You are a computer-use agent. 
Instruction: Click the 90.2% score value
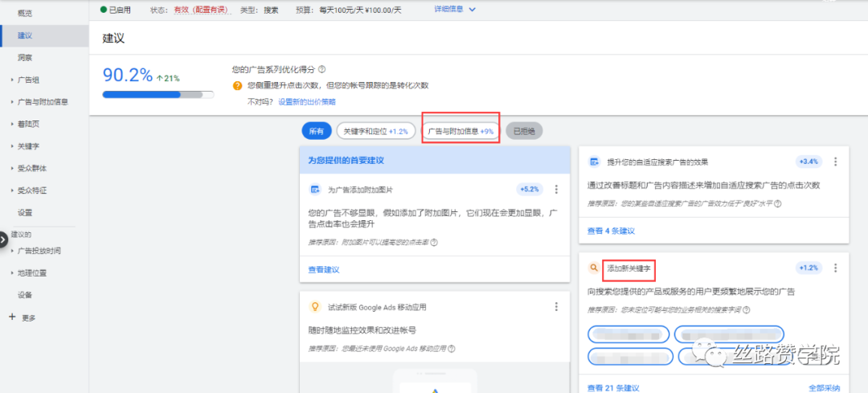pyautogui.click(x=128, y=76)
